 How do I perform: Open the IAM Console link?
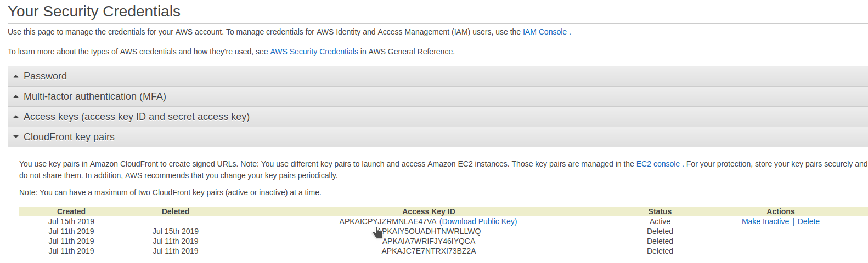[x=544, y=32]
